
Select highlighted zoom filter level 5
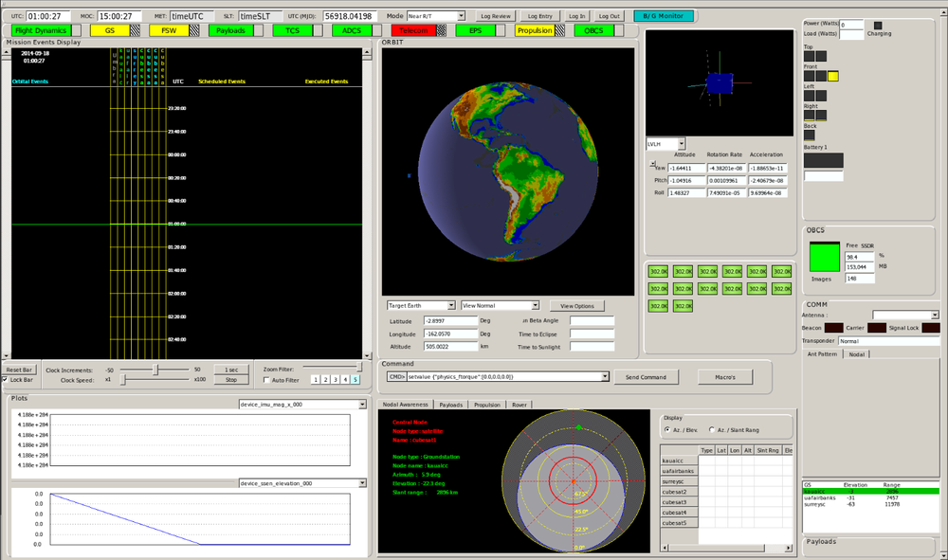click(x=355, y=379)
